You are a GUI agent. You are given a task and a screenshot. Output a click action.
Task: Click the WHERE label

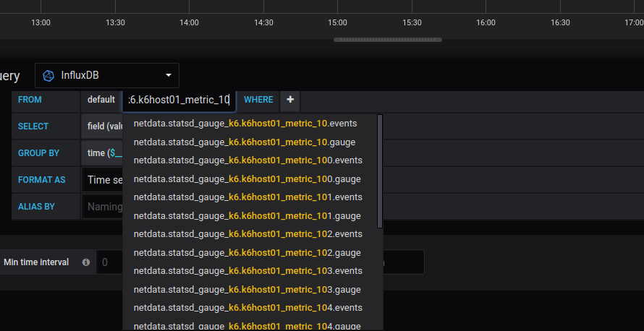click(x=258, y=100)
